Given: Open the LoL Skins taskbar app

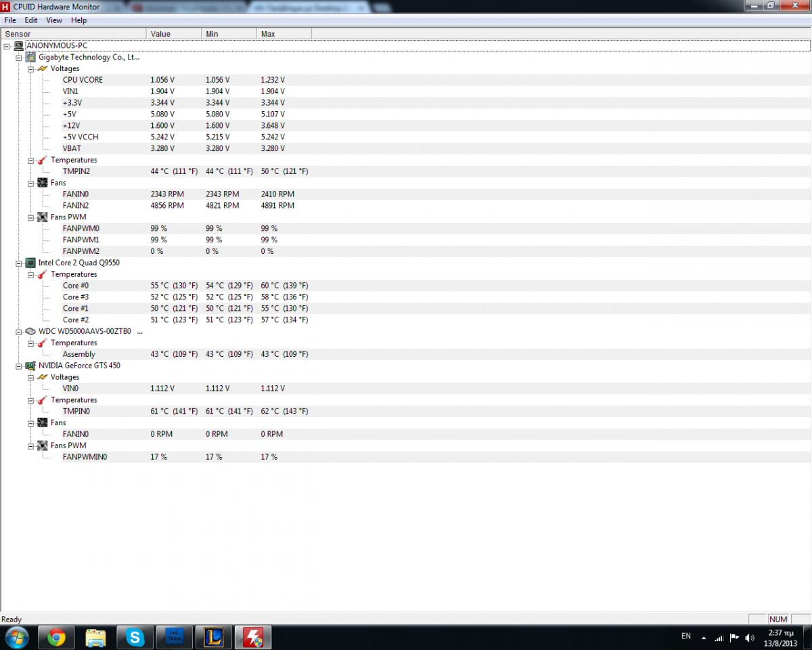Looking at the screenshot, I should tap(175, 637).
